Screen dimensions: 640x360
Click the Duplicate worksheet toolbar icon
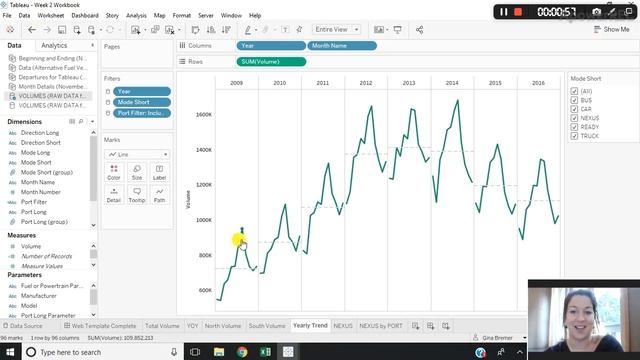tap(155, 30)
